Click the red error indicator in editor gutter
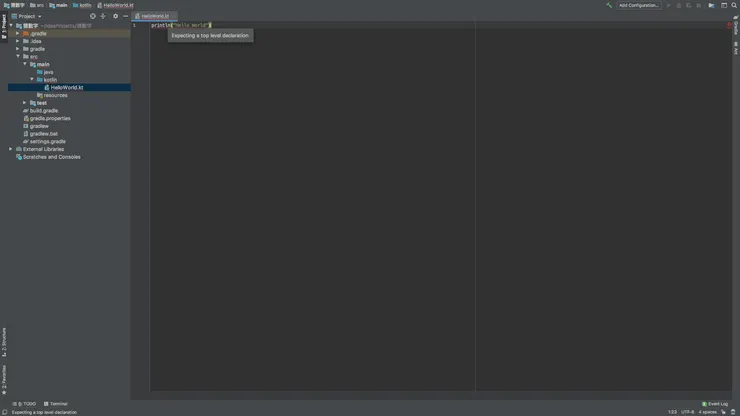The height and width of the screenshot is (416, 740). coord(729,25)
